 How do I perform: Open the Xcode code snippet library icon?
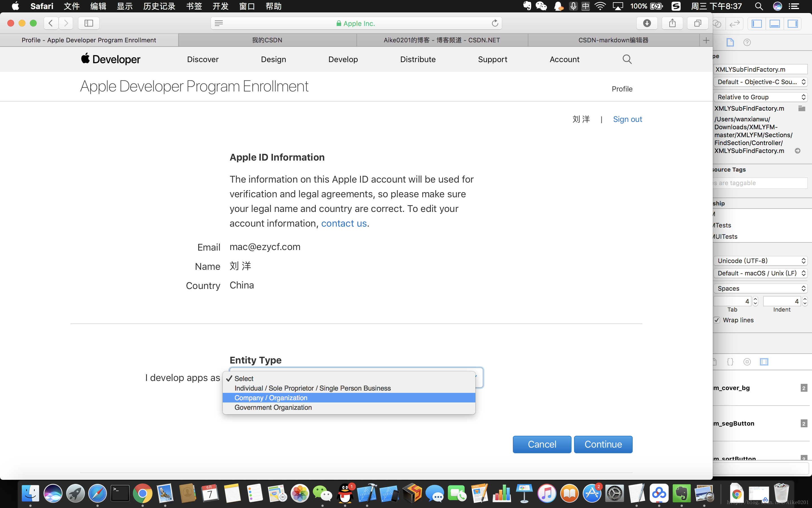730,362
